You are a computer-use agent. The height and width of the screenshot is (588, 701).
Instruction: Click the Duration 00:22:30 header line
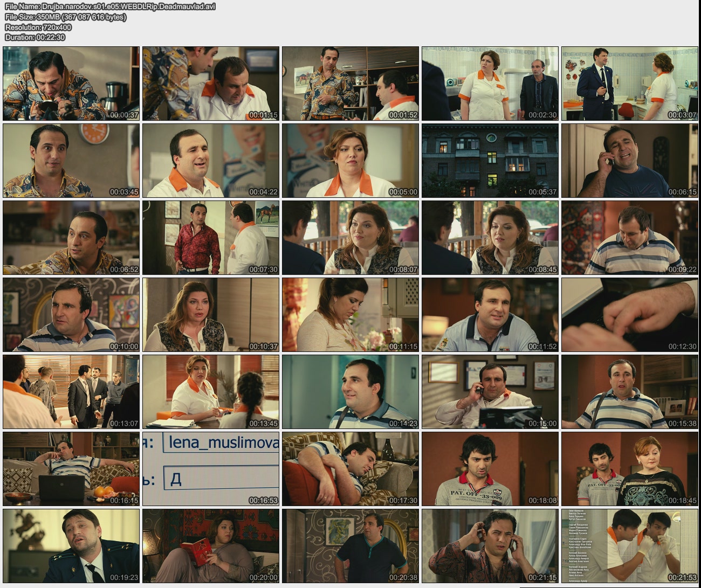[x=35, y=38]
